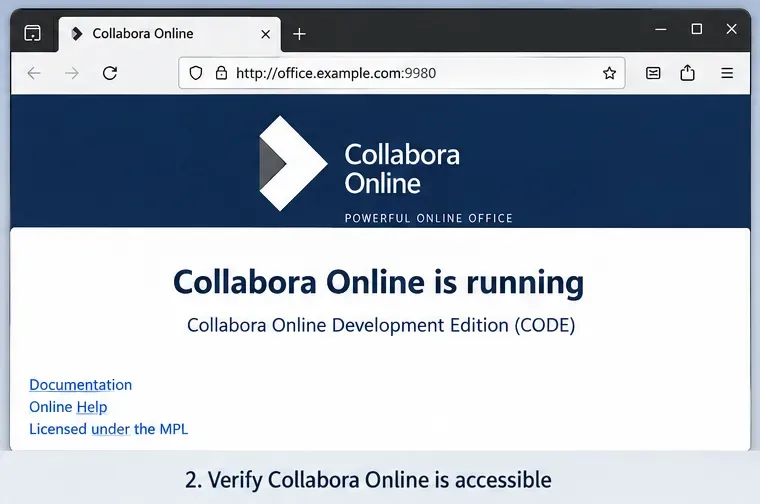Click the address bar URL field
This screenshot has width=760, height=504.
[401, 73]
